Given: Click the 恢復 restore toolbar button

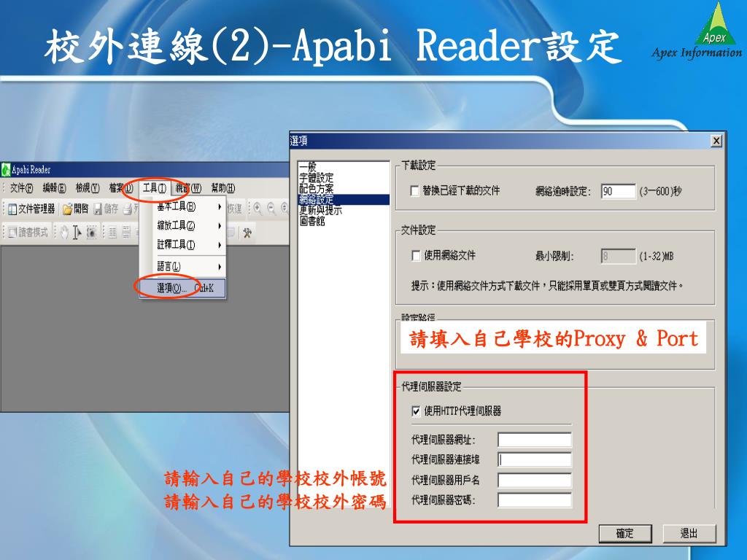Looking at the screenshot, I should point(235,209).
